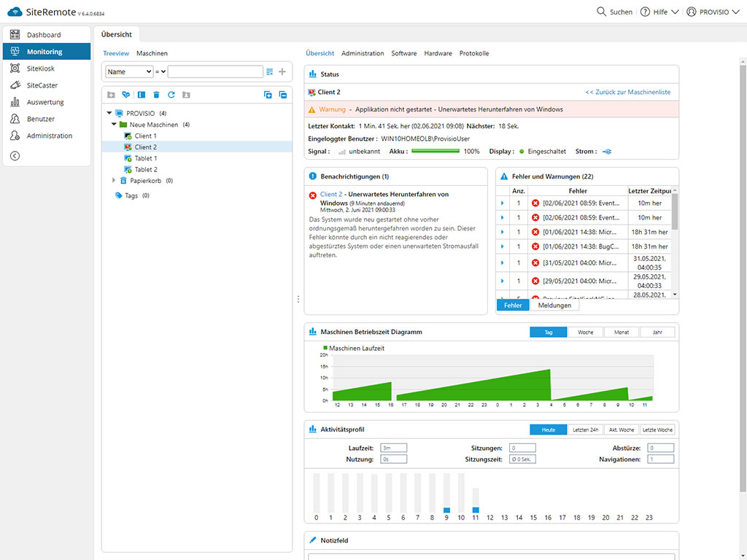The width and height of the screenshot is (747, 560).
Task: Click the clear filter list icon
Action: (270, 71)
